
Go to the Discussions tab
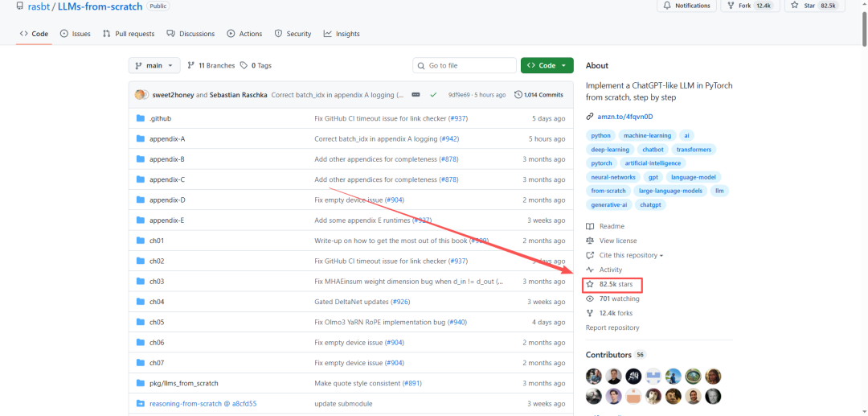(190, 34)
